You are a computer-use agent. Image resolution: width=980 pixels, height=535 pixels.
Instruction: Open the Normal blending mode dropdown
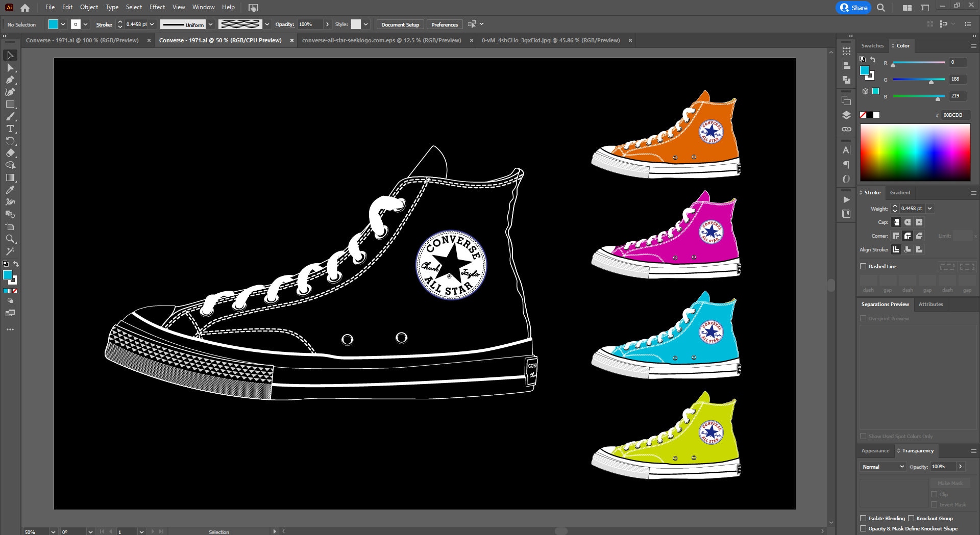point(883,467)
